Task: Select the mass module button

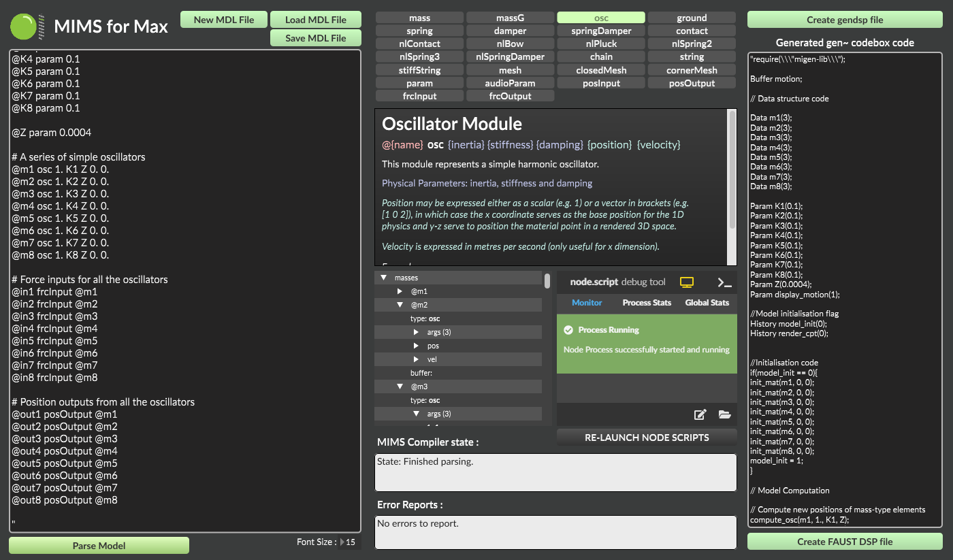Action: 419,18
